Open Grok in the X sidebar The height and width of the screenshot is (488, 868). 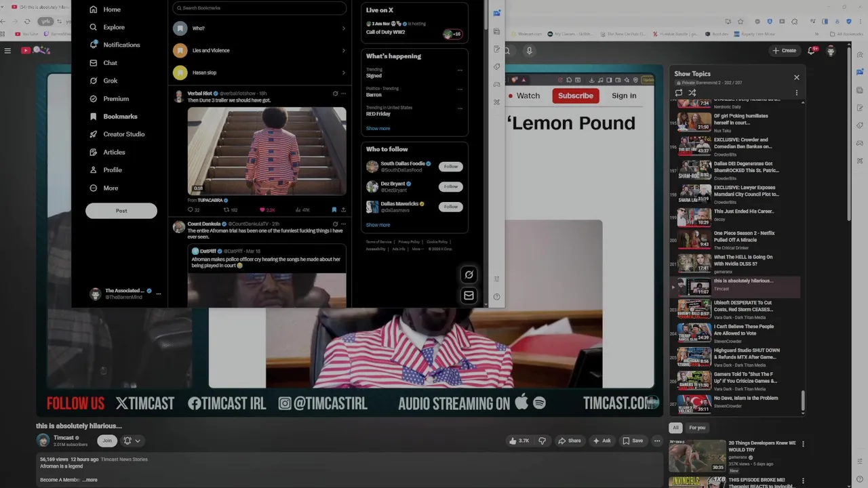[x=103, y=81]
